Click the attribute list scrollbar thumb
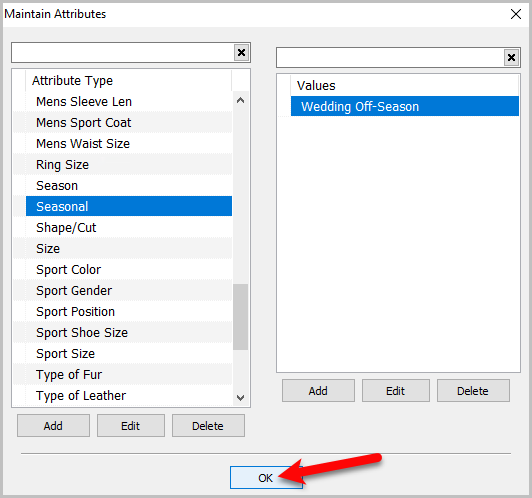Viewport: 532px width, 498px height. click(241, 317)
